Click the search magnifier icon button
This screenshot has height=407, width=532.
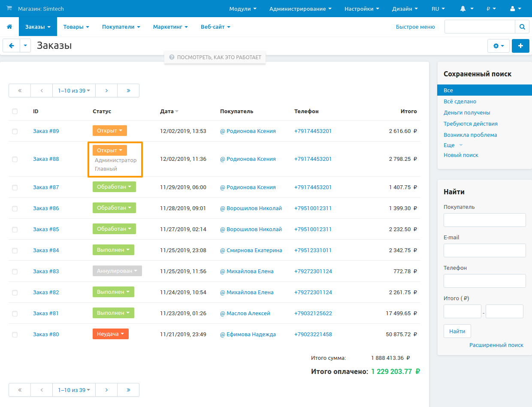pyautogui.click(x=522, y=27)
